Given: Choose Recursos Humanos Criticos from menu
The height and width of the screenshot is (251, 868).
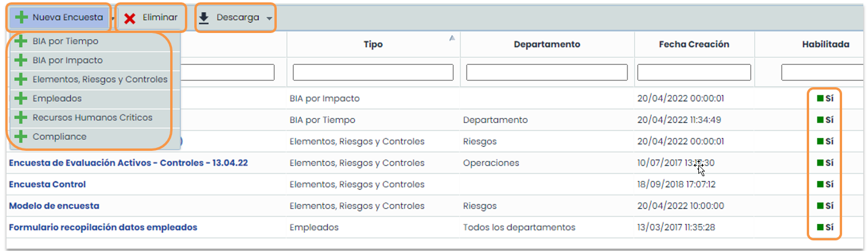Looking at the screenshot, I should click(92, 118).
